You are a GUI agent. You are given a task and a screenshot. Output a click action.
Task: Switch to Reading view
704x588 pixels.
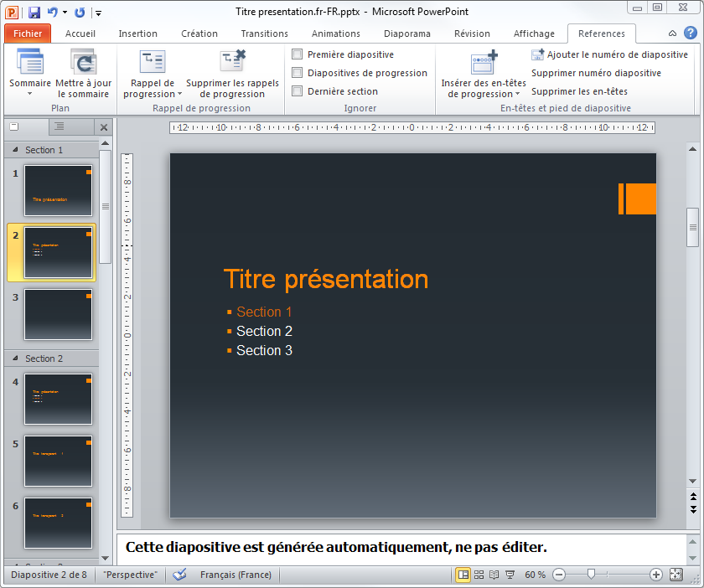pyautogui.click(x=494, y=575)
